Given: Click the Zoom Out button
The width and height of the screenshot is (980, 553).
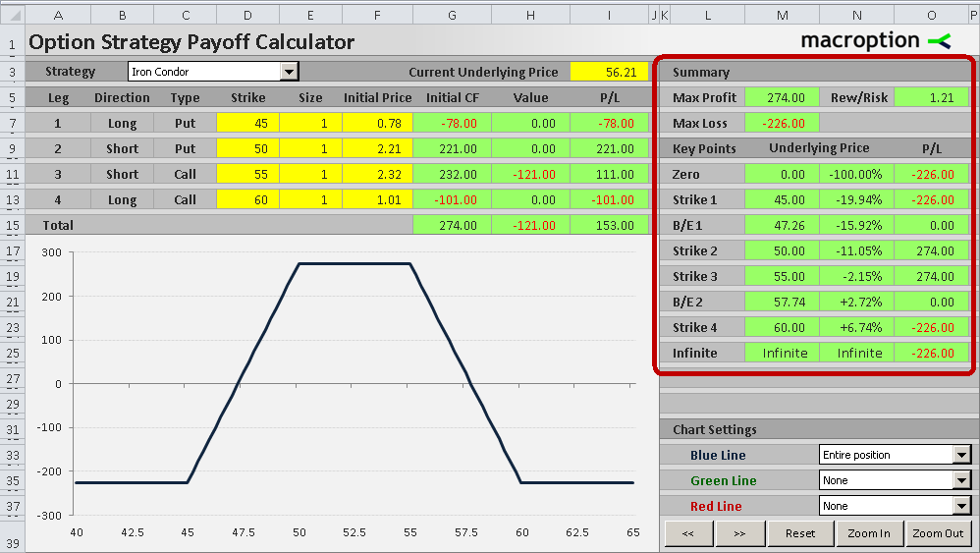Looking at the screenshot, I should coord(938,533).
